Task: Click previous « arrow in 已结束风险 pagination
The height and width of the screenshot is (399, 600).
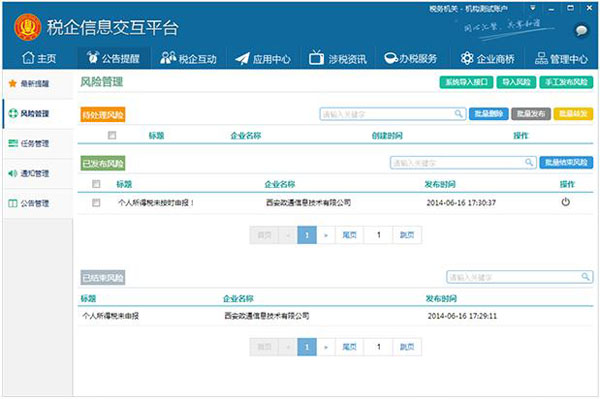Action: [288, 347]
